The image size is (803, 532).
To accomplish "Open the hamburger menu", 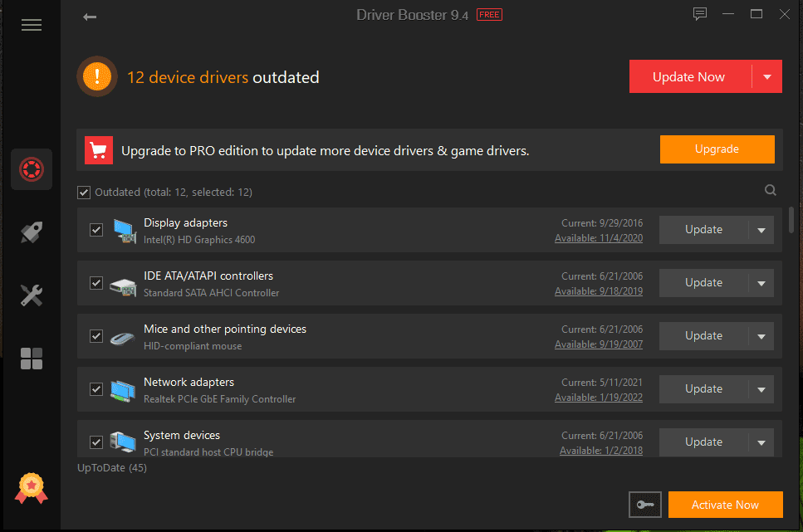I will pos(32,25).
